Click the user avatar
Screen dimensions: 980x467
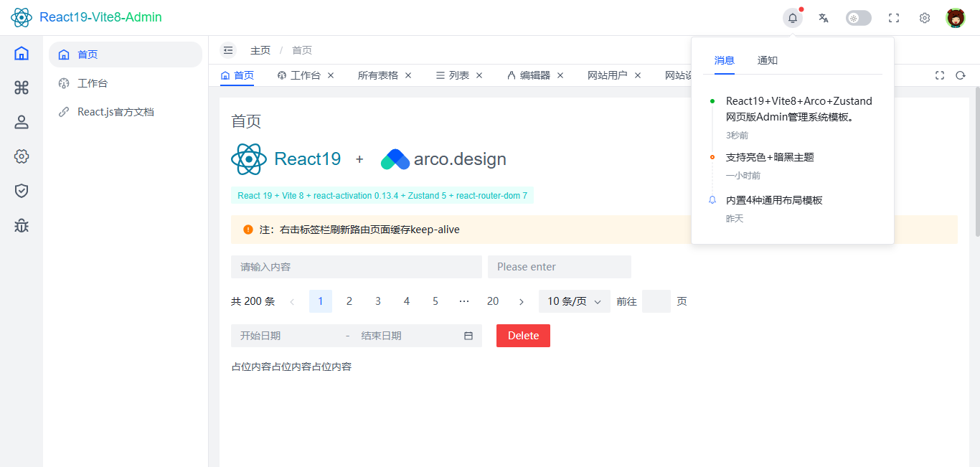tap(956, 18)
